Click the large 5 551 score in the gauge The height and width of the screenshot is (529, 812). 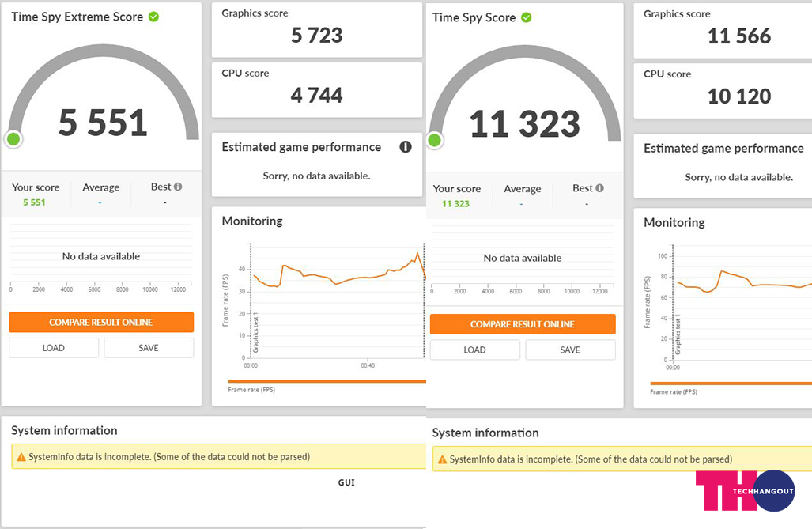[103, 123]
